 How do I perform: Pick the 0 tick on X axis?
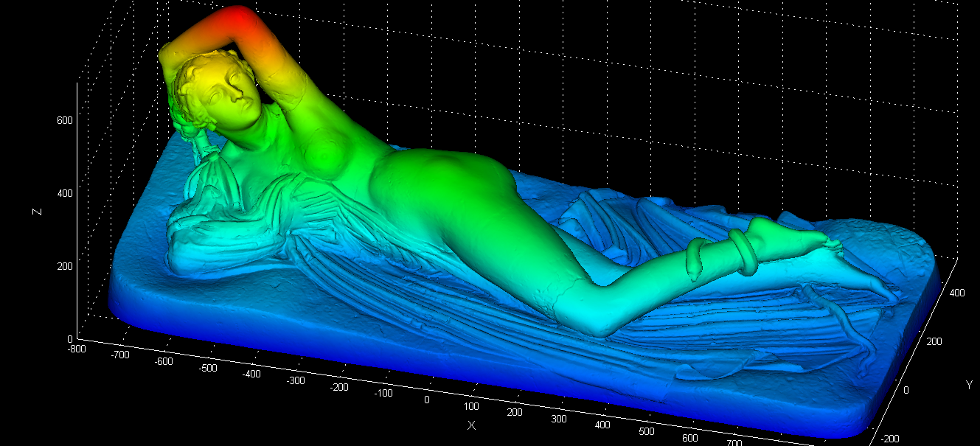pos(426,400)
